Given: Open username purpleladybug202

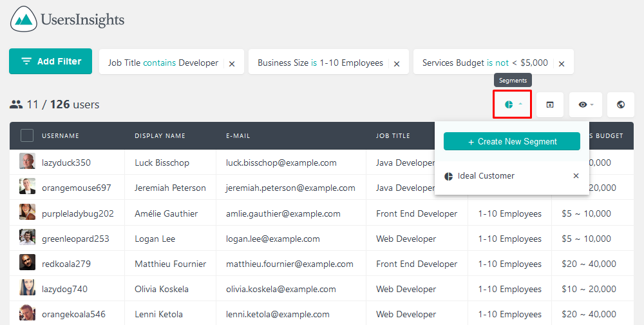Looking at the screenshot, I should coord(78,214).
